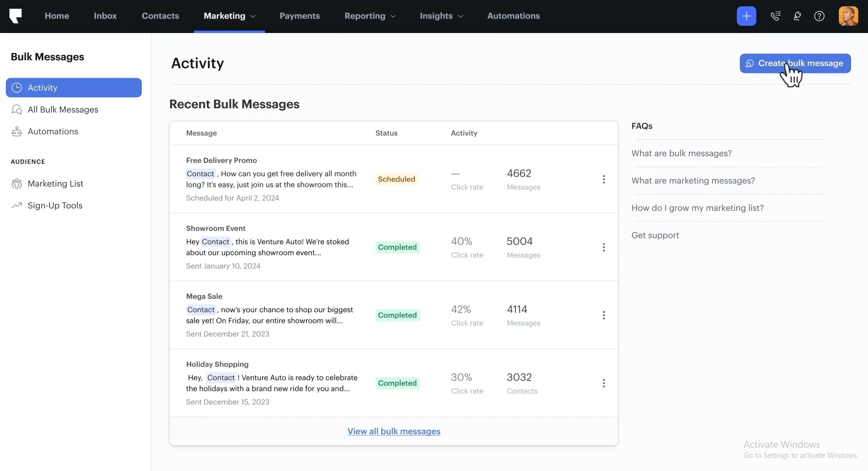Open the help question mark icon
868x471 pixels.
click(819, 16)
